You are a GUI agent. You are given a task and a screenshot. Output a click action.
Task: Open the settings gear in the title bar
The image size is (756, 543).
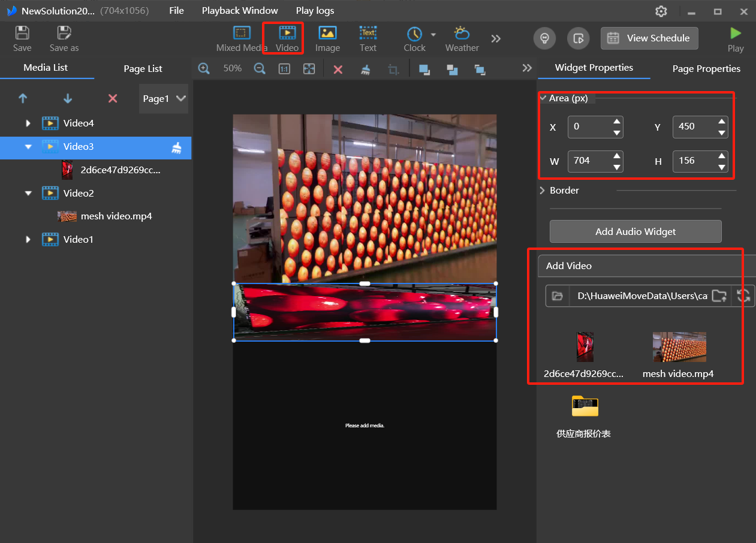661,11
